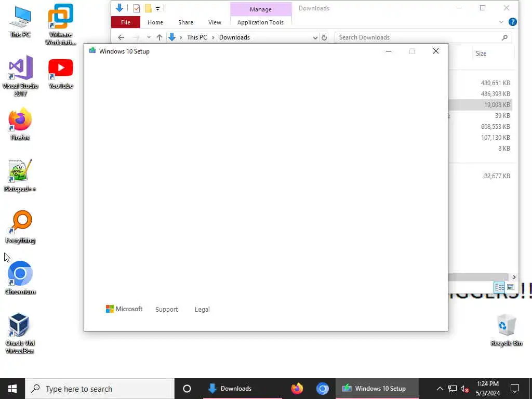Refresh the Downloads folder
The image size is (532, 399).
click(x=324, y=37)
